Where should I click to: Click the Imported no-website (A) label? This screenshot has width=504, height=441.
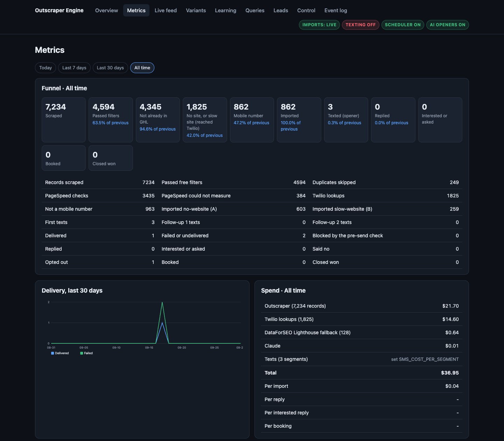point(189,209)
